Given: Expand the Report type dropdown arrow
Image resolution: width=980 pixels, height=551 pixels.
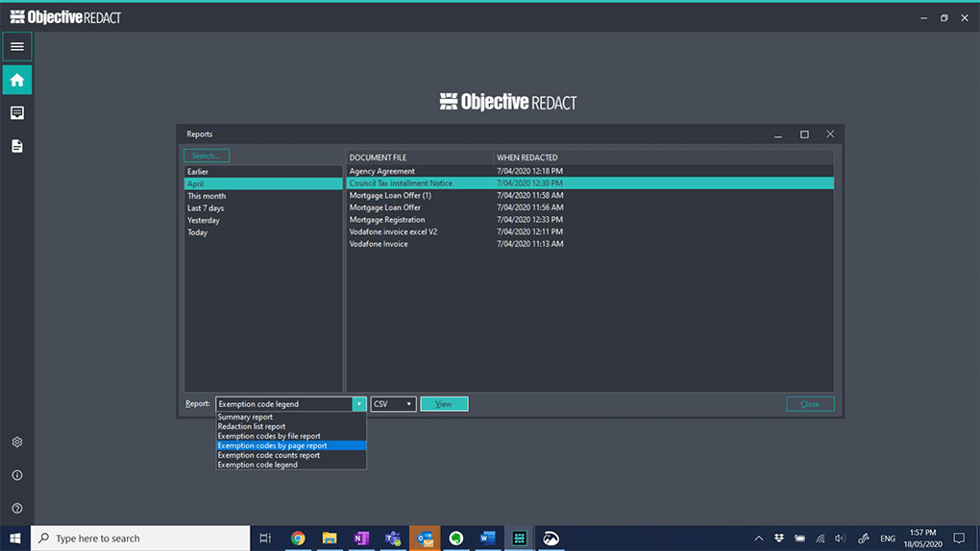Looking at the screenshot, I should [358, 404].
